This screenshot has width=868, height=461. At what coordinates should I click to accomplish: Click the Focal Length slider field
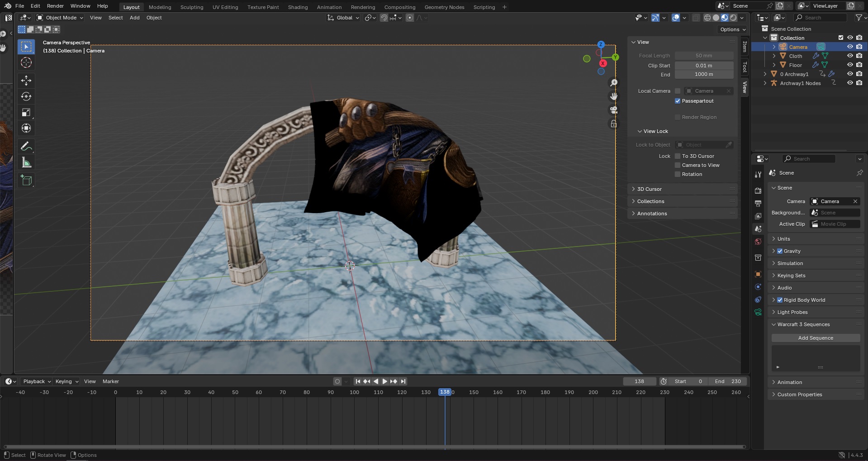(x=703, y=56)
